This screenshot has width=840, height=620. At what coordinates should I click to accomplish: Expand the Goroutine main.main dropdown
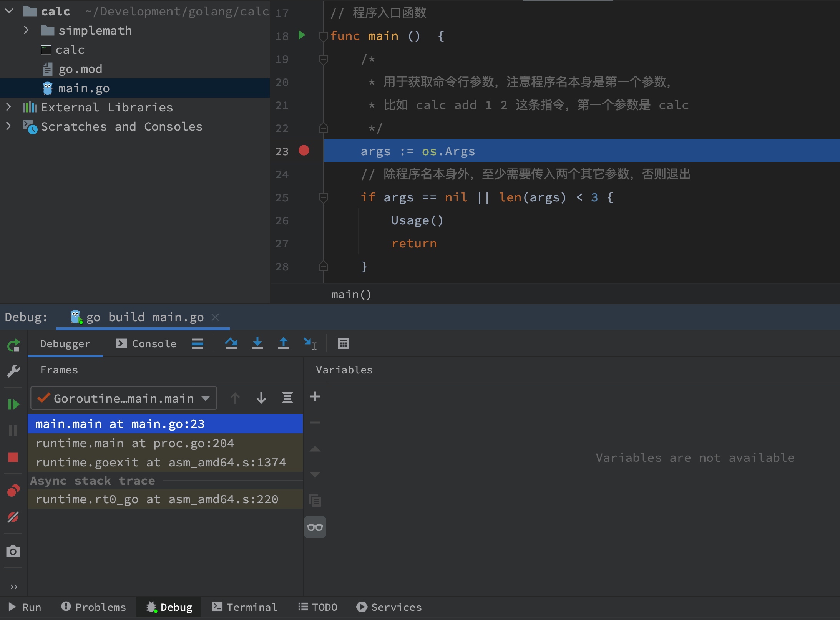[207, 398]
